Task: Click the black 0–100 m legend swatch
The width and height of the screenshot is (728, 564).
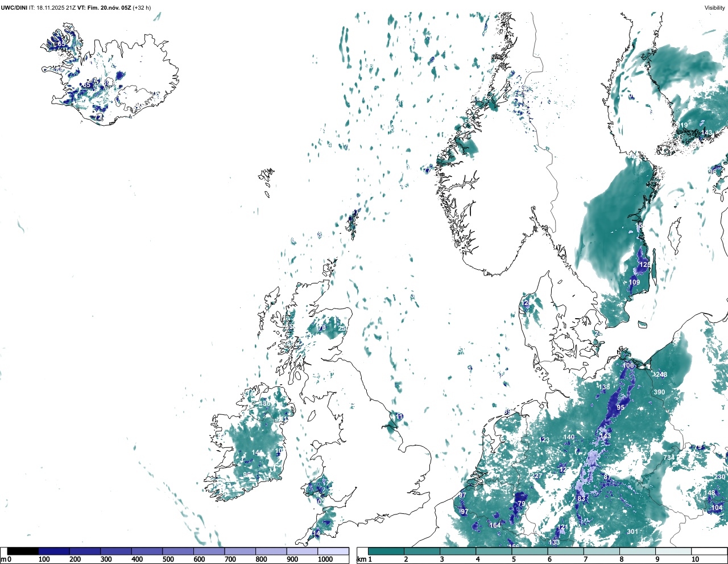Action: pos(23,551)
